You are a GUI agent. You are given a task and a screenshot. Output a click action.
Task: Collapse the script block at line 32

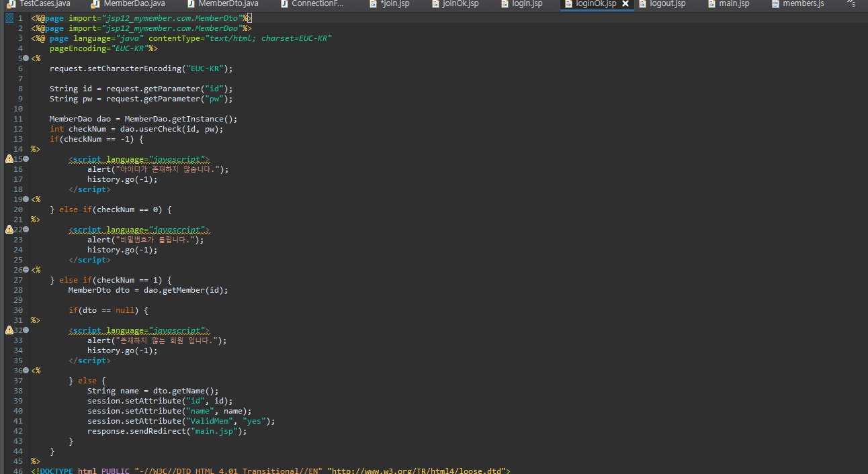pyautogui.click(x=26, y=330)
